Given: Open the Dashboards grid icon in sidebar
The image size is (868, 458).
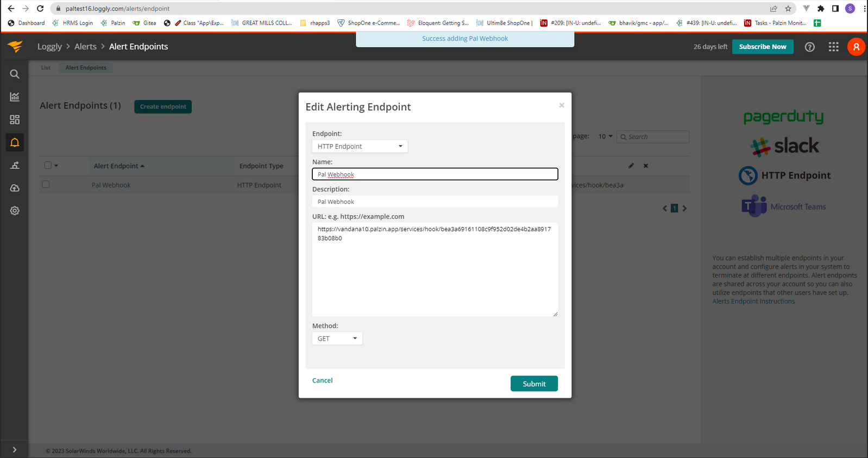Looking at the screenshot, I should [15, 120].
